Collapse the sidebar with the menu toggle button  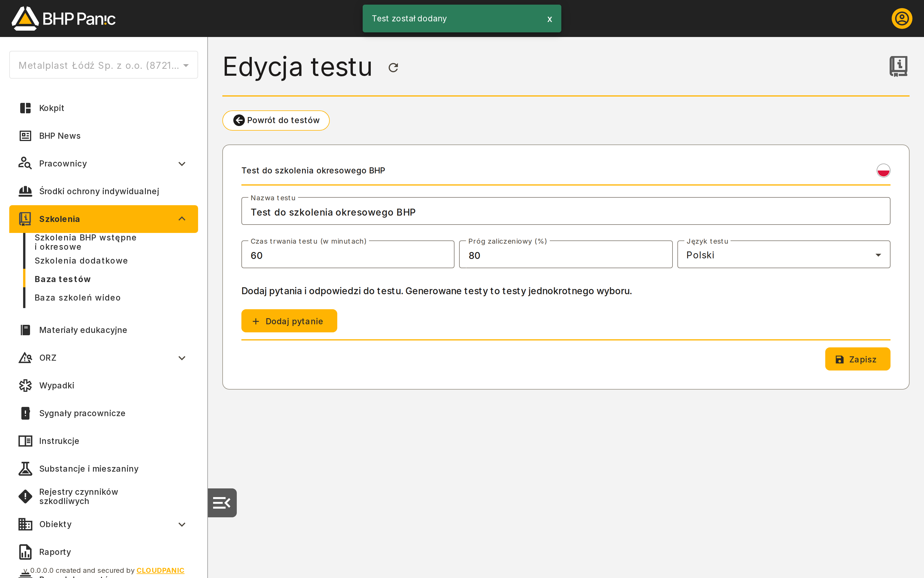point(222,503)
